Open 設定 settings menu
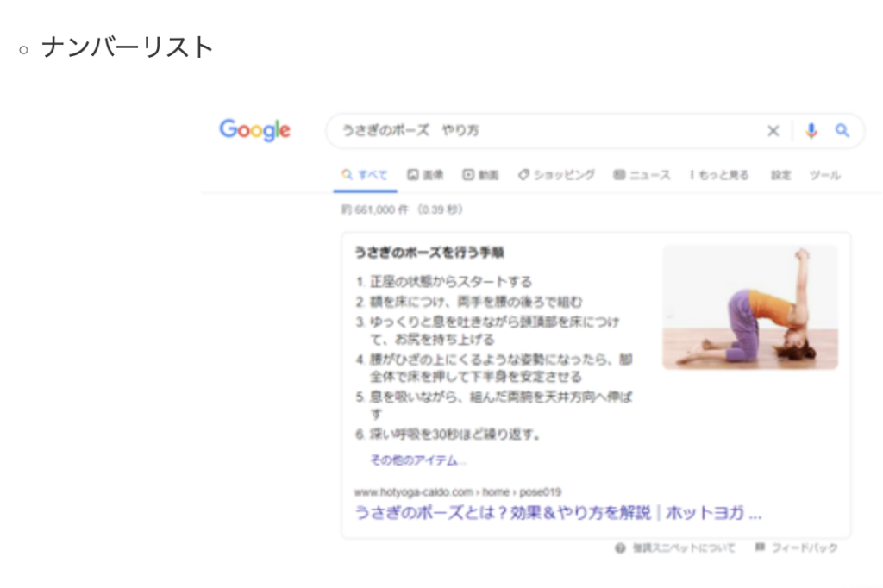This screenshot has width=883, height=588. point(780,175)
